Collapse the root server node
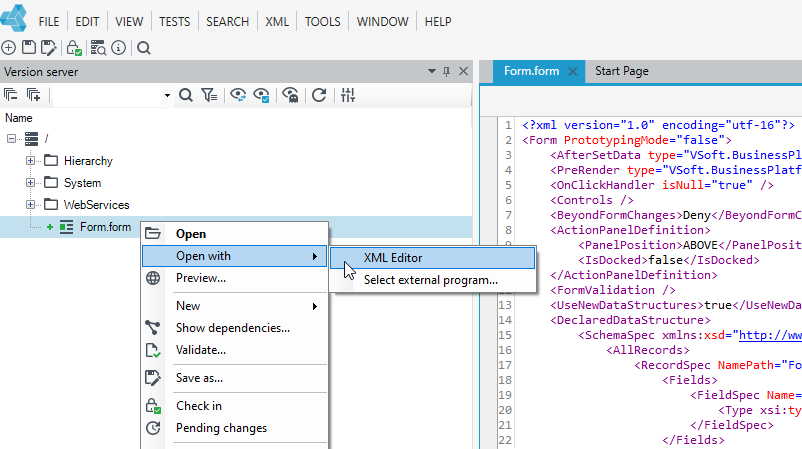The width and height of the screenshot is (802, 449). tap(11, 139)
